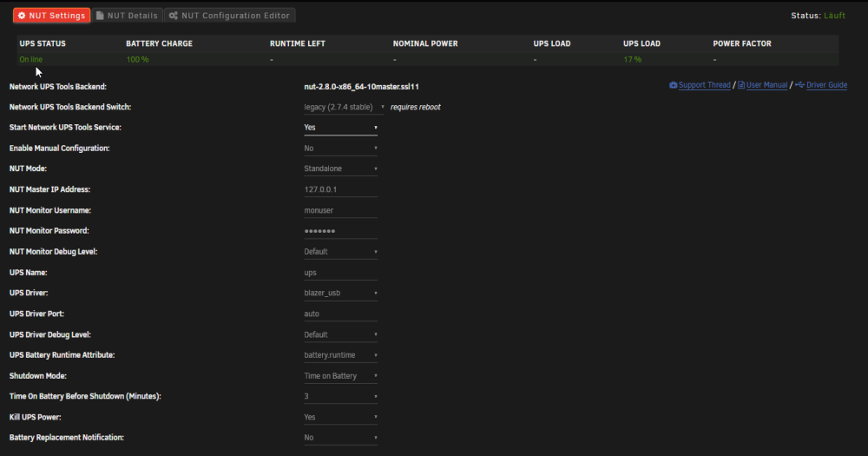Click the gear icon on NUT Settings tab

pyautogui.click(x=22, y=16)
